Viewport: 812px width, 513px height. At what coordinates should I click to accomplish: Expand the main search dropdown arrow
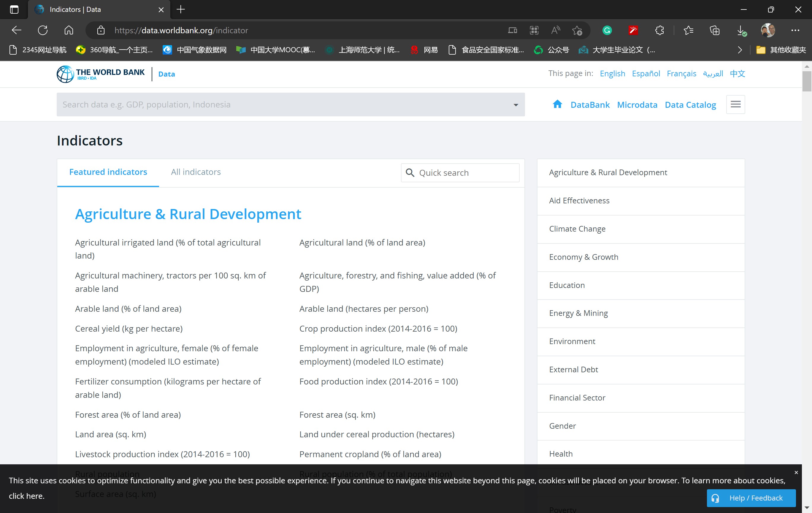tap(515, 105)
